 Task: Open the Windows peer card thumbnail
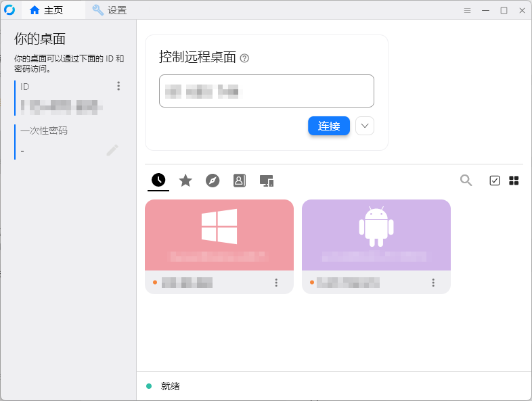tap(219, 235)
